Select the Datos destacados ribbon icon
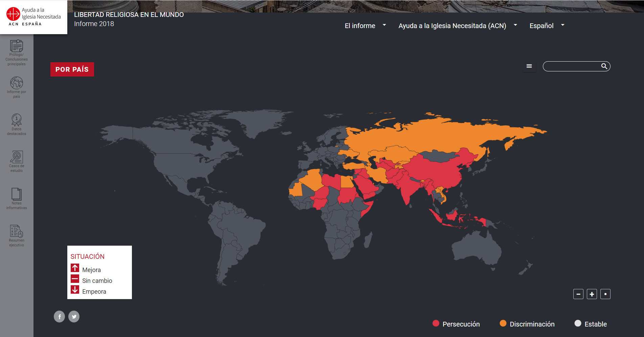Viewport: 644px width, 337px height. 17,120
